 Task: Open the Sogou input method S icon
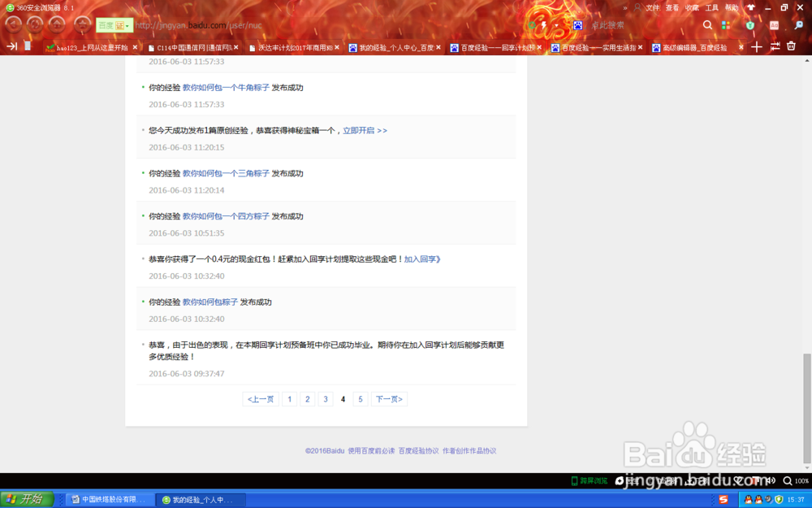tap(723, 500)
